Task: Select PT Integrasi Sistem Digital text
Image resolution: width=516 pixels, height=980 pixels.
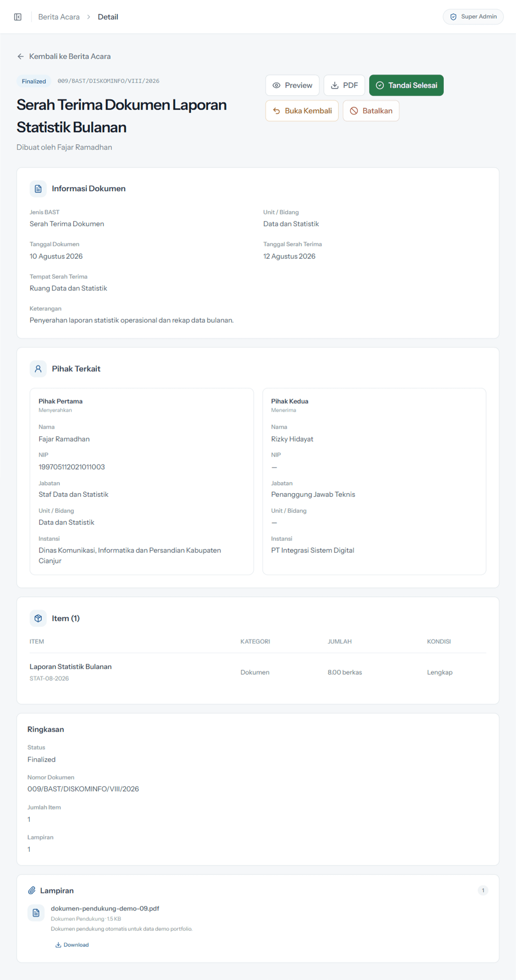Action: [312, 550]
